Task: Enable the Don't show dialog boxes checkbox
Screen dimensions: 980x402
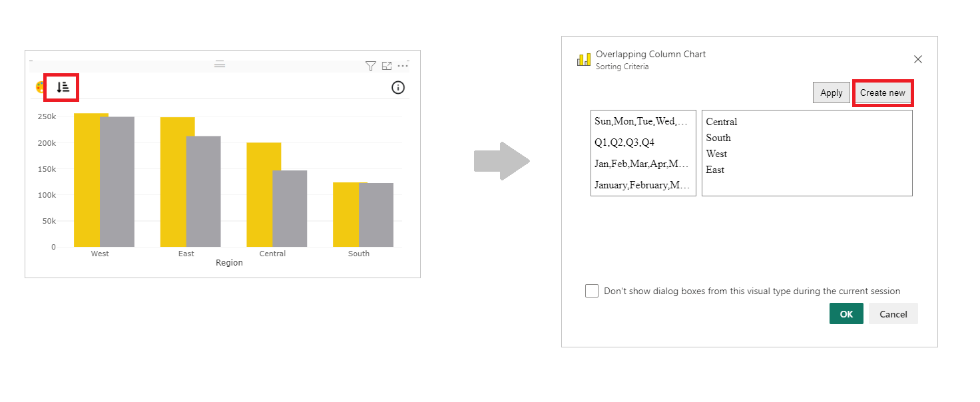Action: [x=591, y=291]
